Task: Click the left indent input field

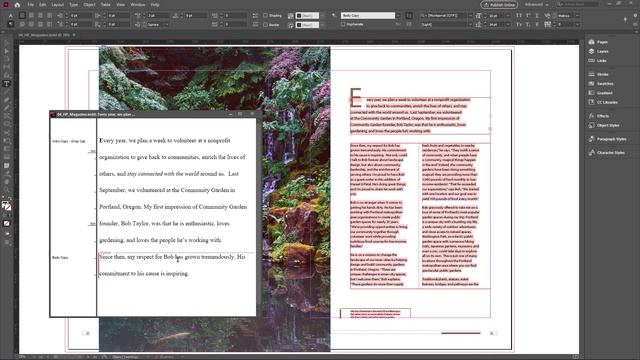Action: click(81, 16)
